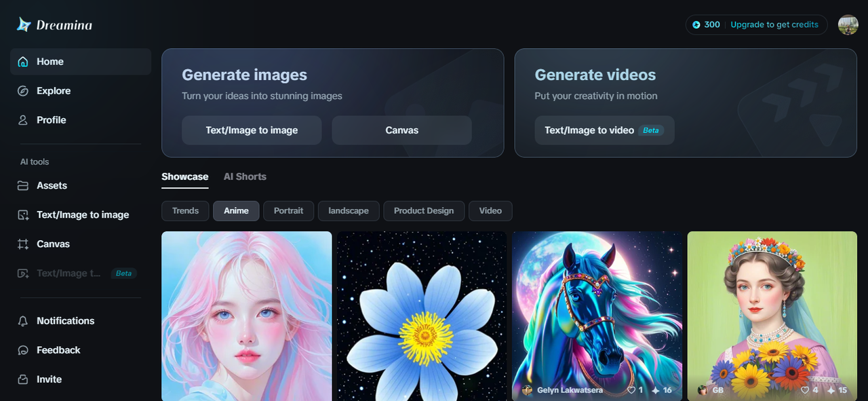Click Text/Image to image button in Generate images
The image size is (868, 401).
coord(252,130)
